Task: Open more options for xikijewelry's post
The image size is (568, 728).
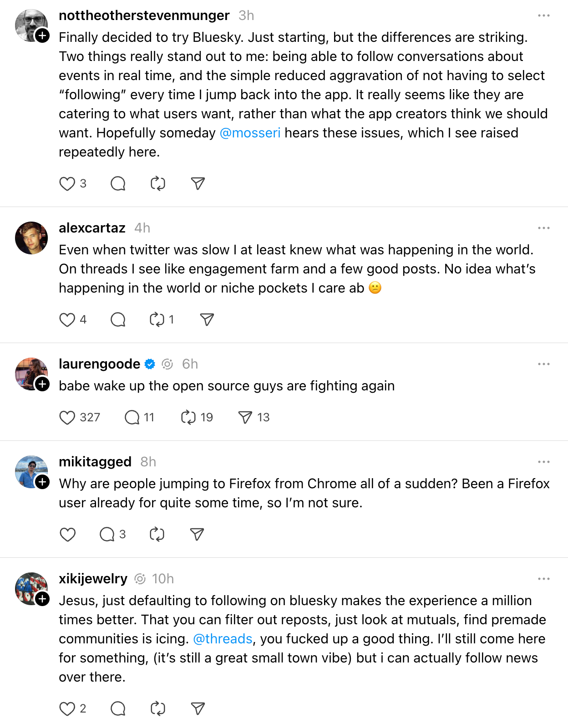Action: 543,579
